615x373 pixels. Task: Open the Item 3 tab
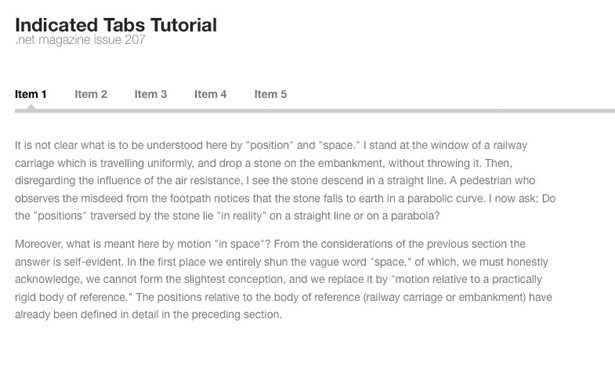coord(151,95)
